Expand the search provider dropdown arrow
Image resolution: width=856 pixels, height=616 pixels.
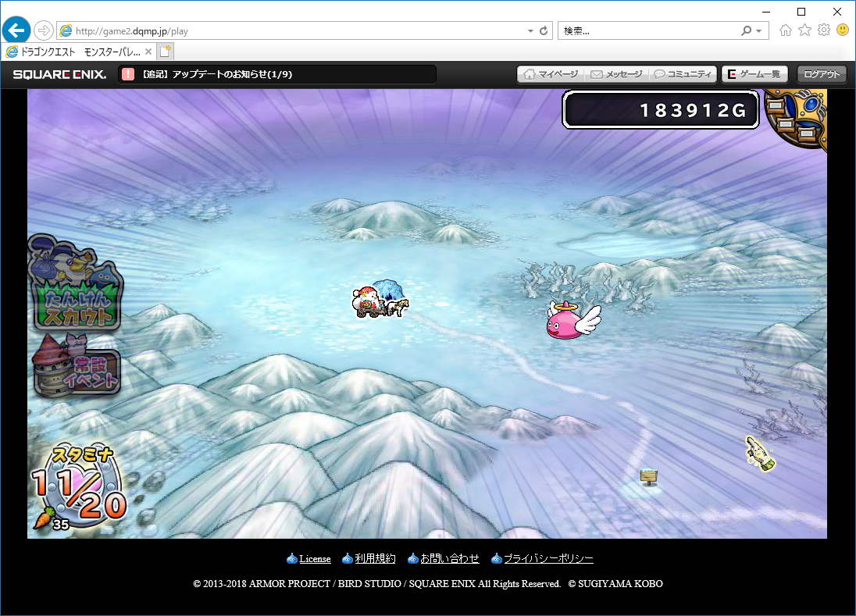click(x=758, y=31)
